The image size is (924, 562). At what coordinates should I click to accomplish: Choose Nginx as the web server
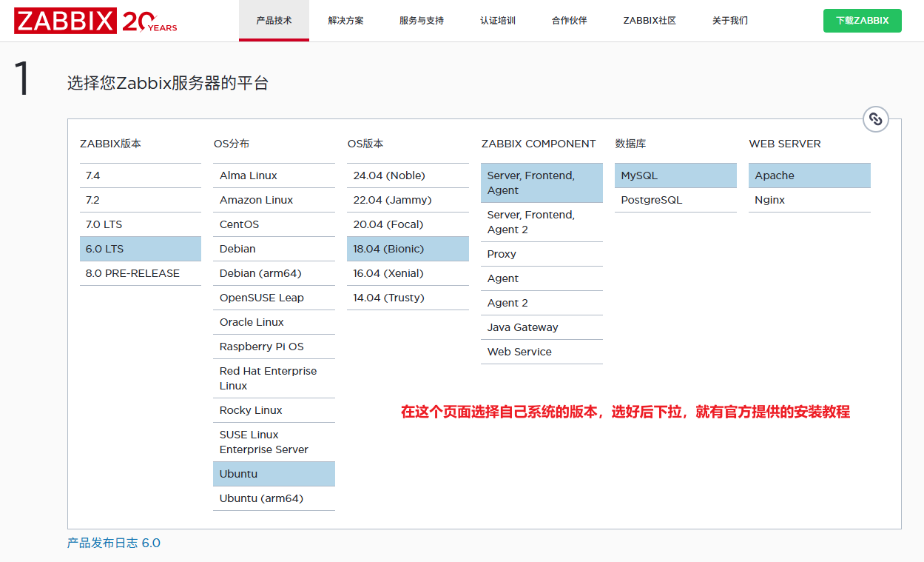[809, 200]
